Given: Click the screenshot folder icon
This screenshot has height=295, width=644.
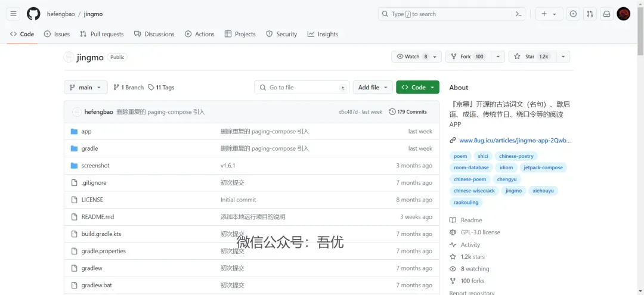Looking at the screenshot, I should point(74,166).
